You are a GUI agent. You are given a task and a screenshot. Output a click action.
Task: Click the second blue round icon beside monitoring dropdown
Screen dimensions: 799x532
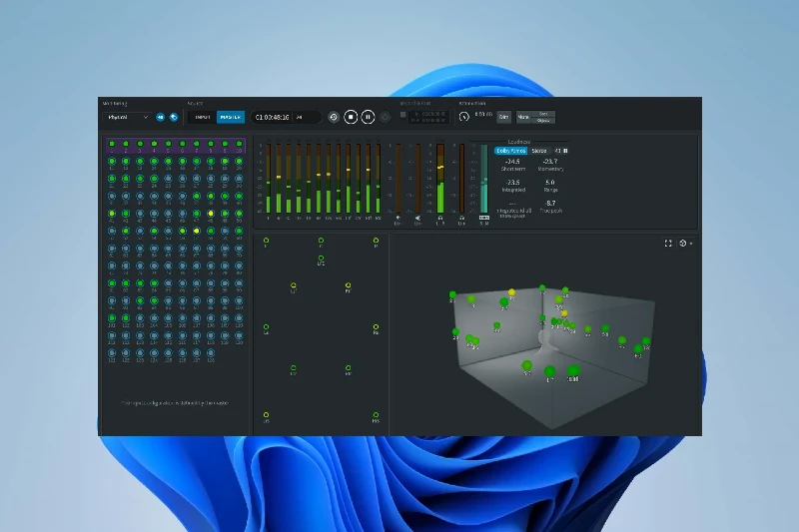(x=173, y=117)
